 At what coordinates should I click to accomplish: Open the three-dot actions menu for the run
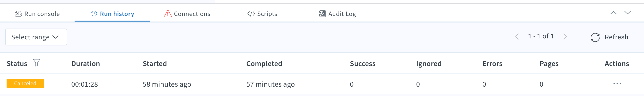click(617, 84)
